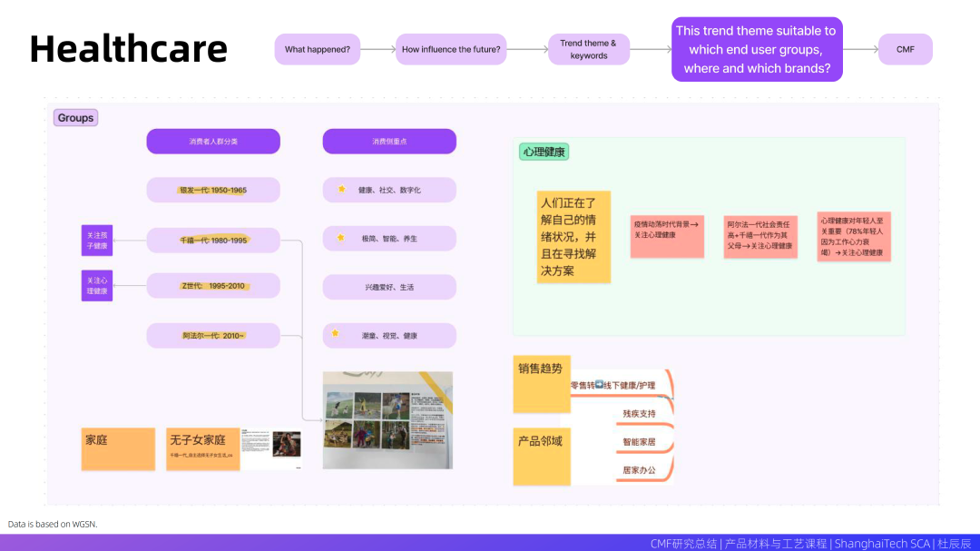Click the star icon beside 极简、智能、养生
980x551 pixels.
pyautogui.click(x=341, y=238)
